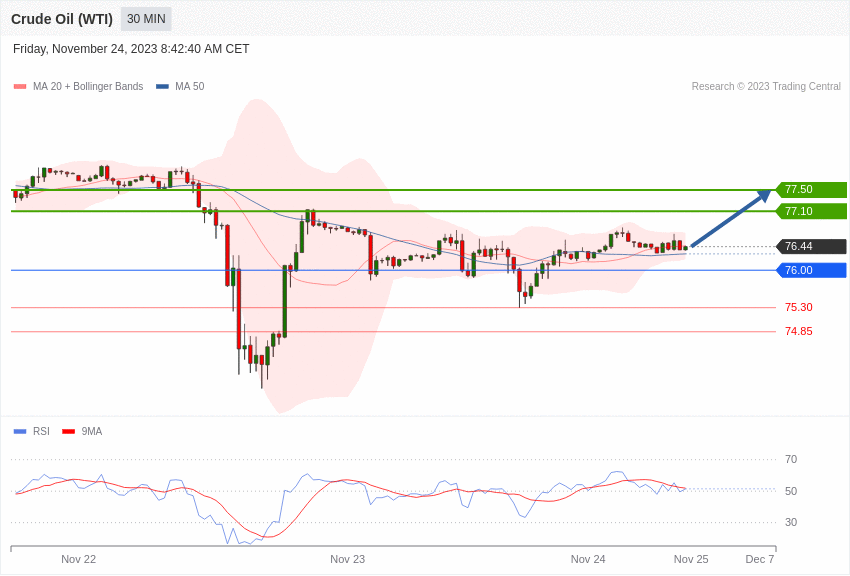
Task: Select the red 9MA legend marker
Action: 68,432
